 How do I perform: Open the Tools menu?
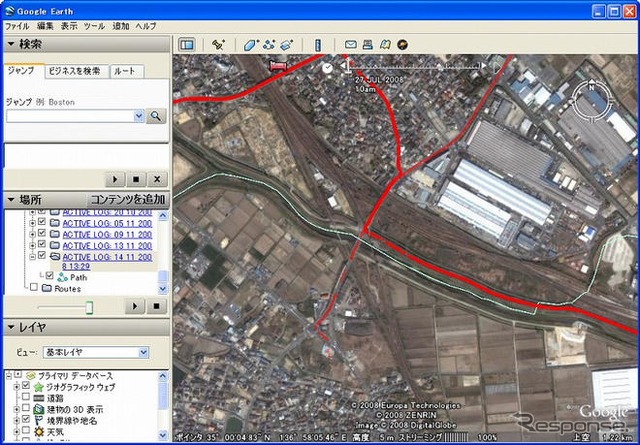point(95,26)
